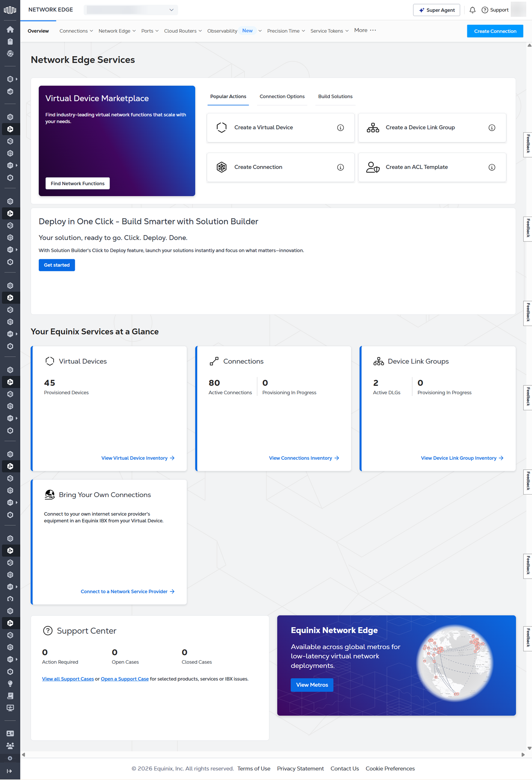
Task: Expand the Cloud Routers menu
Action: [x=183, y=31]
